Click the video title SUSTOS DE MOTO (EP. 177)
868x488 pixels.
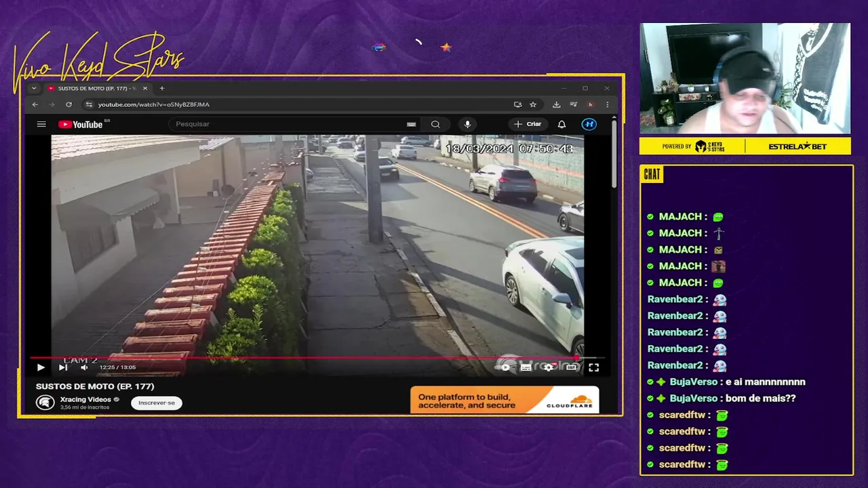[x=95, y=386]
